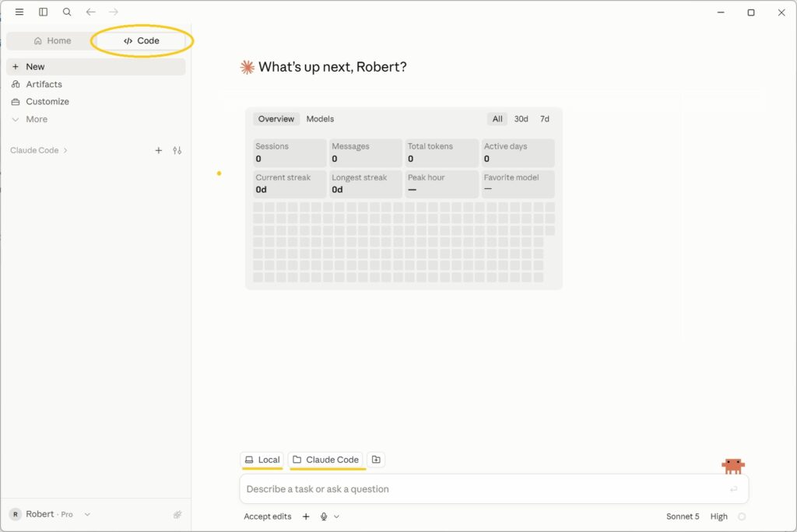Open the filter sliders icon beside Claude Code
This screenshot has width=797, height=532.
[177, 150]
